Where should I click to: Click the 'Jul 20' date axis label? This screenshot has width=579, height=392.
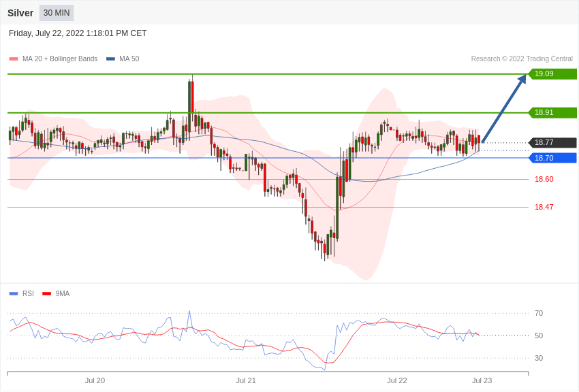click(95, 380)
